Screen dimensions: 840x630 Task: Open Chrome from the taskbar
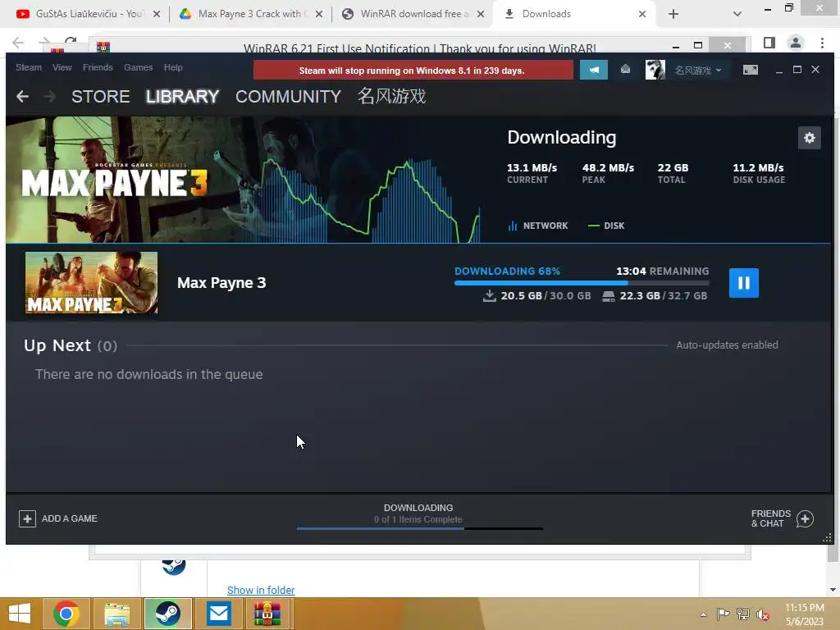66,614
